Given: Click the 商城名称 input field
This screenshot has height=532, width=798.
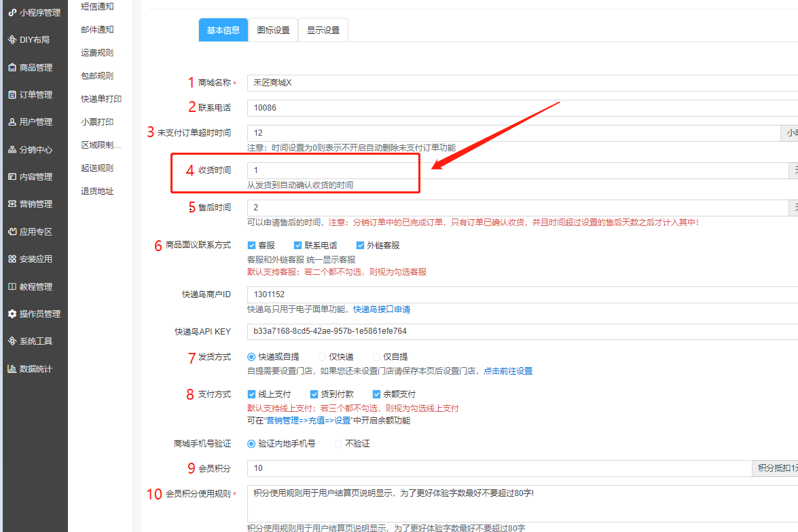Looking at the screenshot, I should pyautogui.click(x=516, y=83).
